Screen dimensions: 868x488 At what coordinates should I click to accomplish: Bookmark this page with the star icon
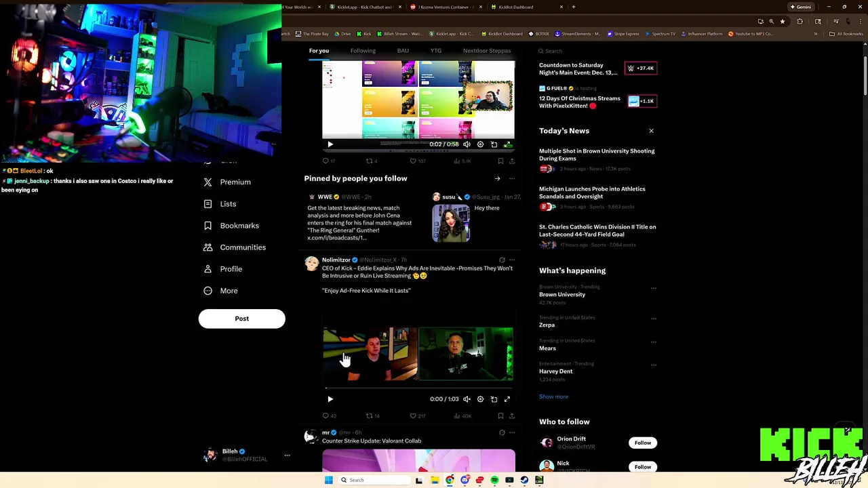(x=783, y=22)
